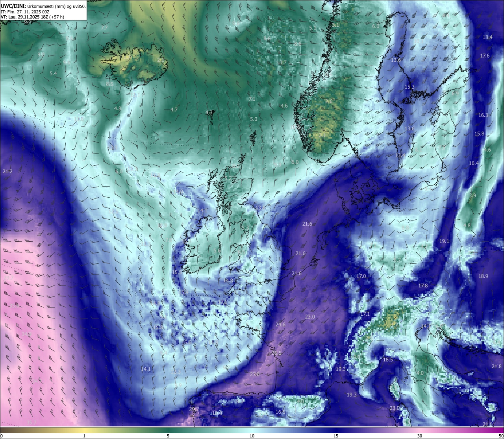Image resolution: width=504 pixels, height=439 pixels.
Task: Click the 'VT: Lau. 29.11.2025 18Z (+57 h)' line
Action: 33,17
